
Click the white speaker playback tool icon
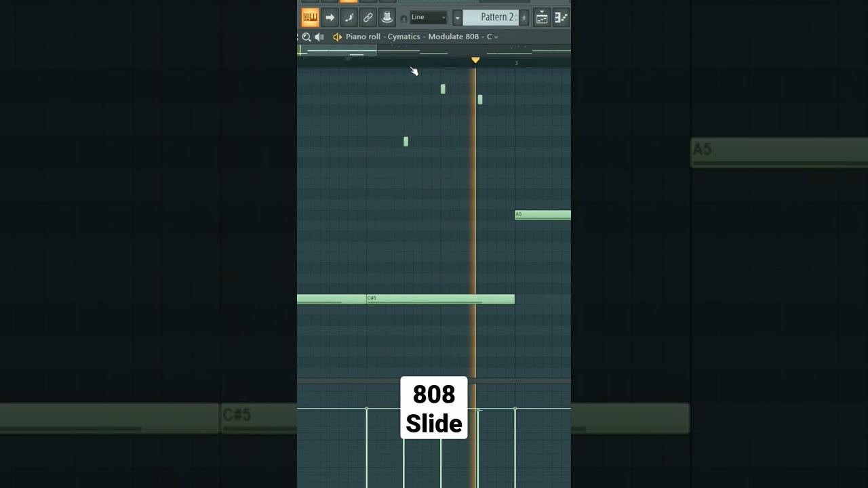pos(319,37)
